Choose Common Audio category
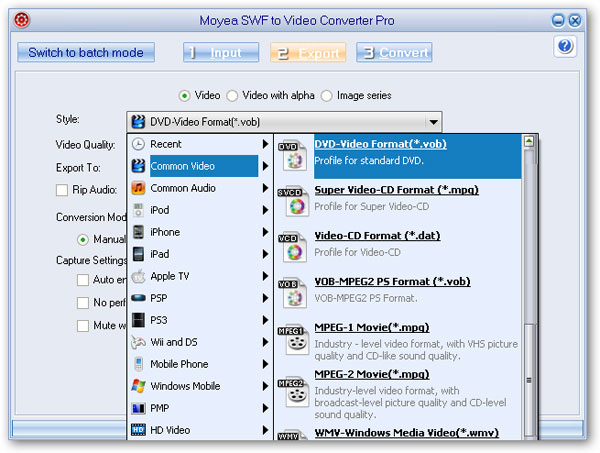The image size is (600, 453). [x=200, y=188]
